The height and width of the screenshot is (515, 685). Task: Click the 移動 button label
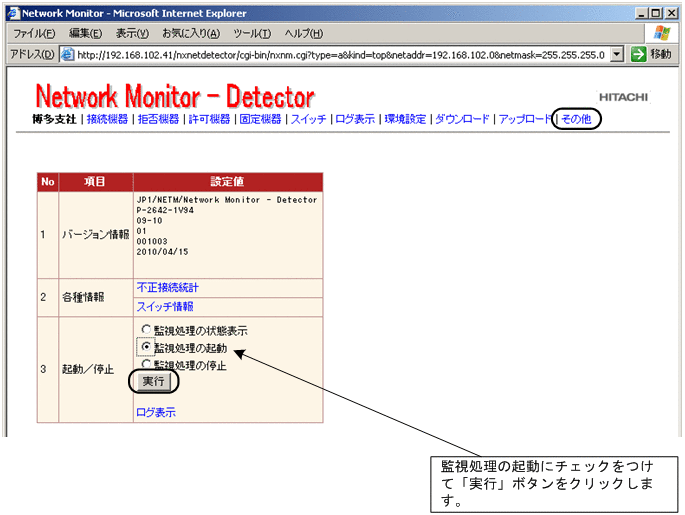pos(660,54)
